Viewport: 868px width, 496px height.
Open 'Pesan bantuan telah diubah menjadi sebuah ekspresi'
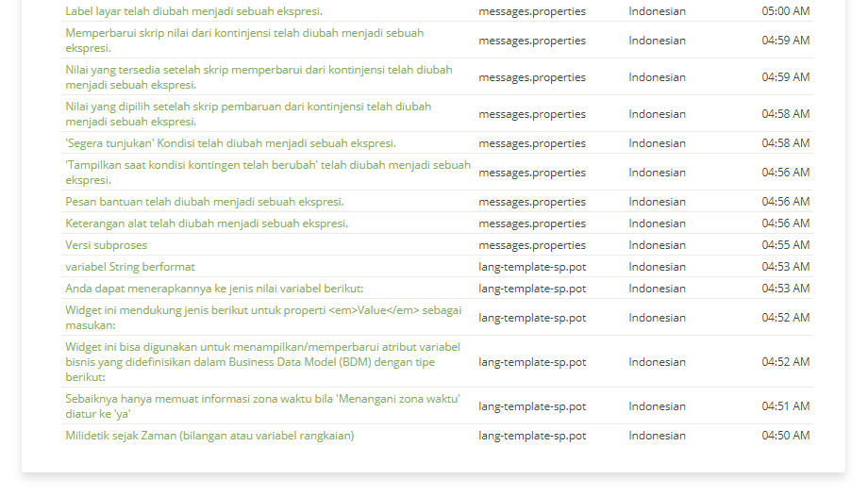[205, 202]
